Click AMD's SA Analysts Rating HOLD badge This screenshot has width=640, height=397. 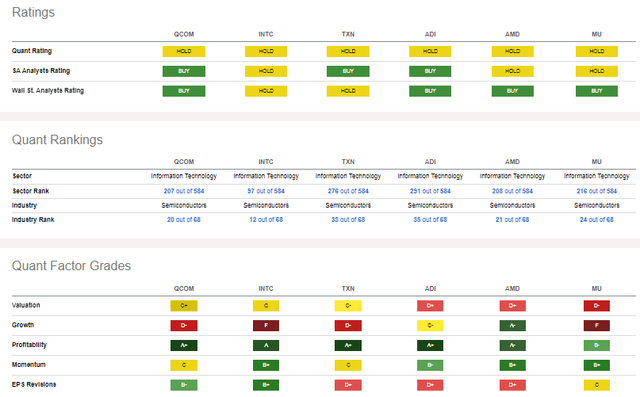point(512,71)
